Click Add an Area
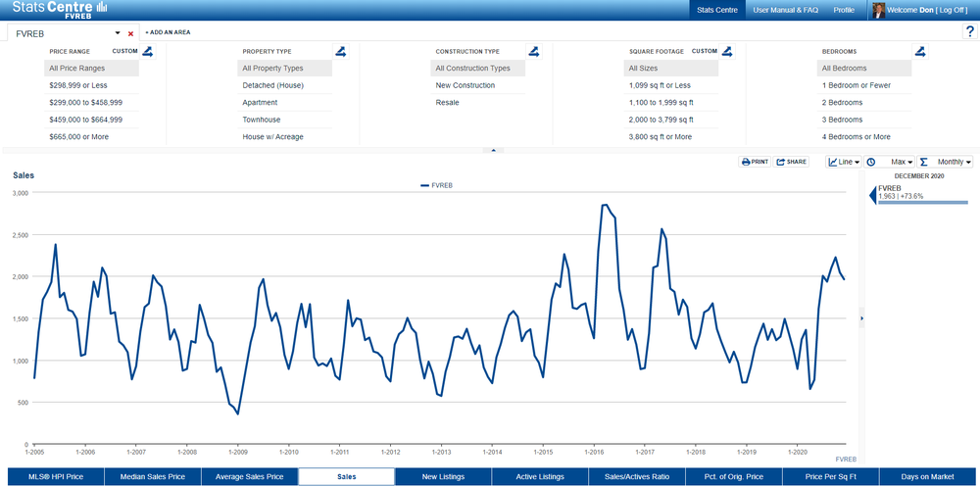Viewport: 980px width, 486px height. 169,32
